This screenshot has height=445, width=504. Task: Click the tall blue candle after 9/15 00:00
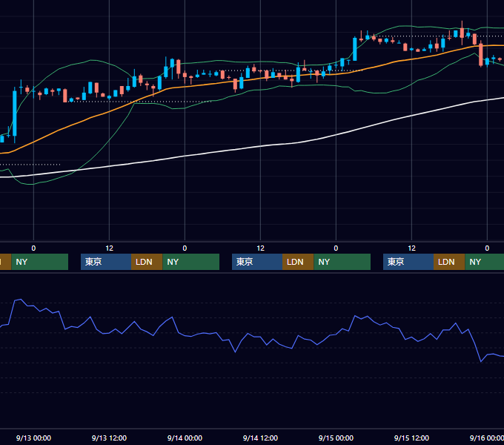355,49
